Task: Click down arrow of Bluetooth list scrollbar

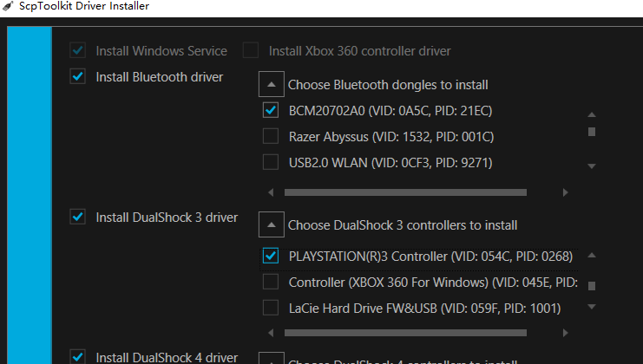Action: [591, 166]
